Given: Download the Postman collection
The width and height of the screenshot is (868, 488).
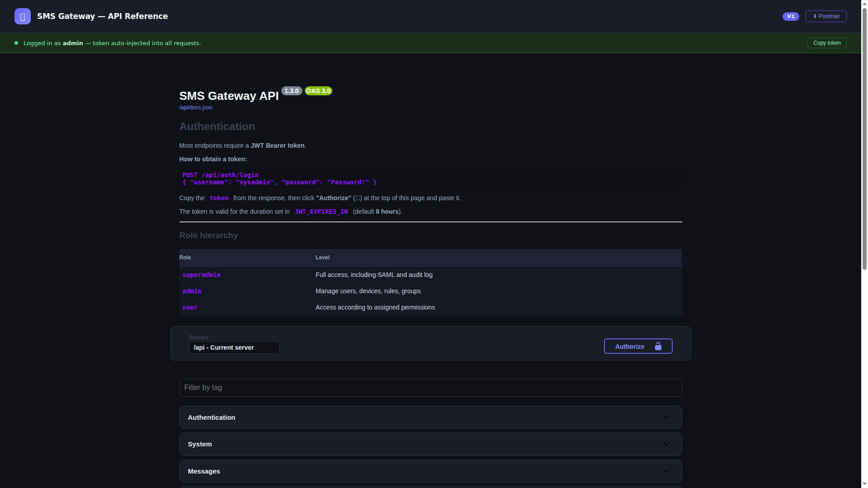Looking at the screenshot, I should (826, 16).
